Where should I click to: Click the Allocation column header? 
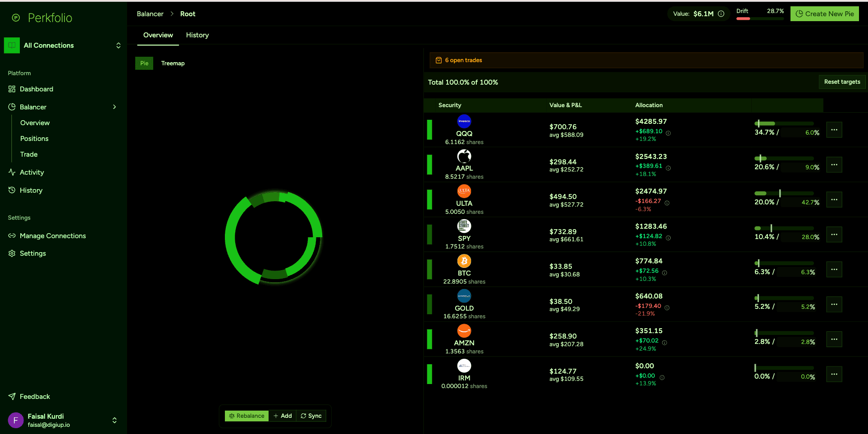[649, 105]
